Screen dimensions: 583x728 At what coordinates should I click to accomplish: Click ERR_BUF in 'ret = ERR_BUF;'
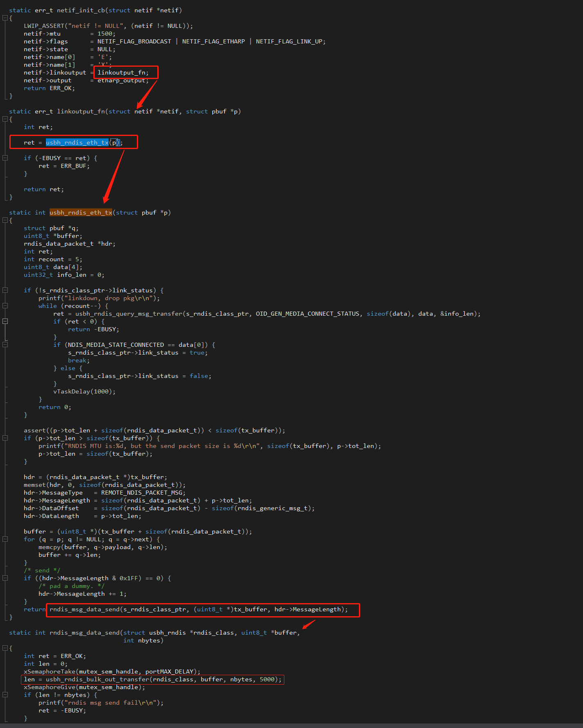(x=73, y=166)
